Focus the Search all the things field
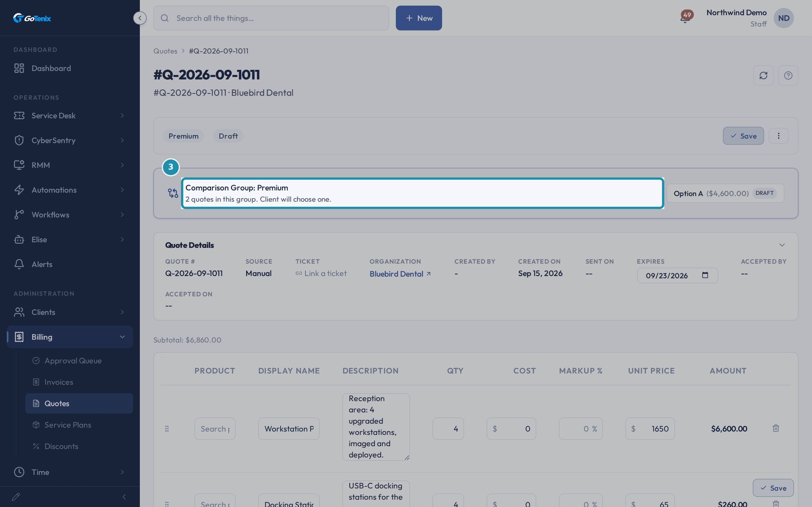 (271, 18)
